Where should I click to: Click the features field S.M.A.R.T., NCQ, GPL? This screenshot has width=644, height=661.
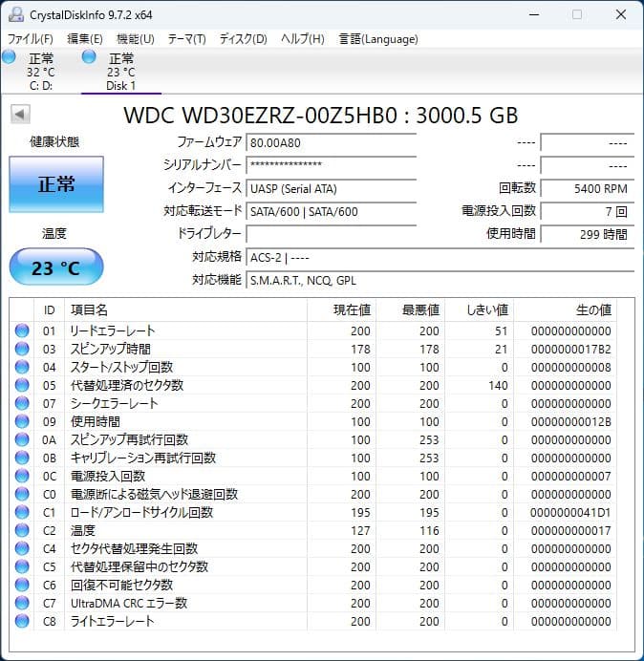(440, 280)
